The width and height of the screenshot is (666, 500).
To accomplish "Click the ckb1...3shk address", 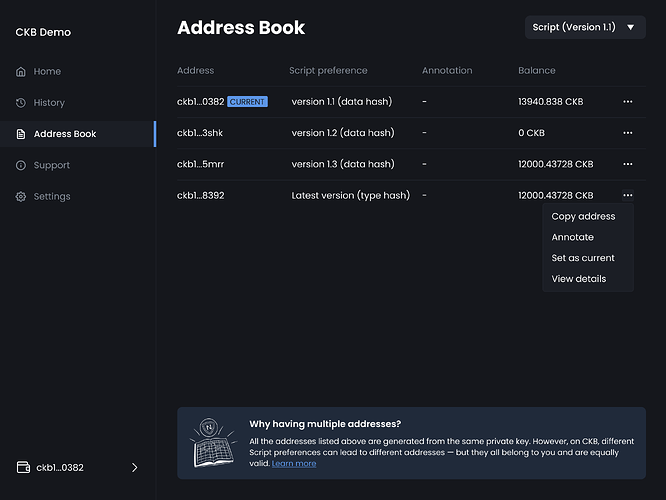I will click(200, 133).
